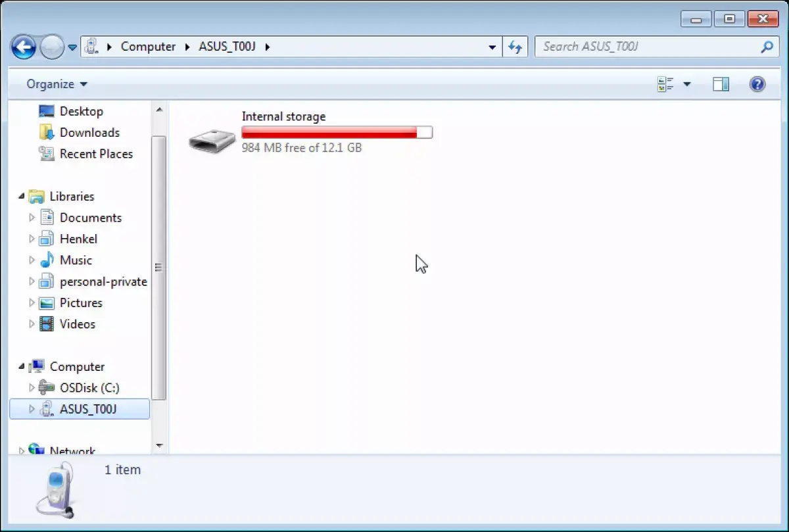The image size is (789, 532).
Task: Open Help with the question mark icon
Action: point(757,84)
